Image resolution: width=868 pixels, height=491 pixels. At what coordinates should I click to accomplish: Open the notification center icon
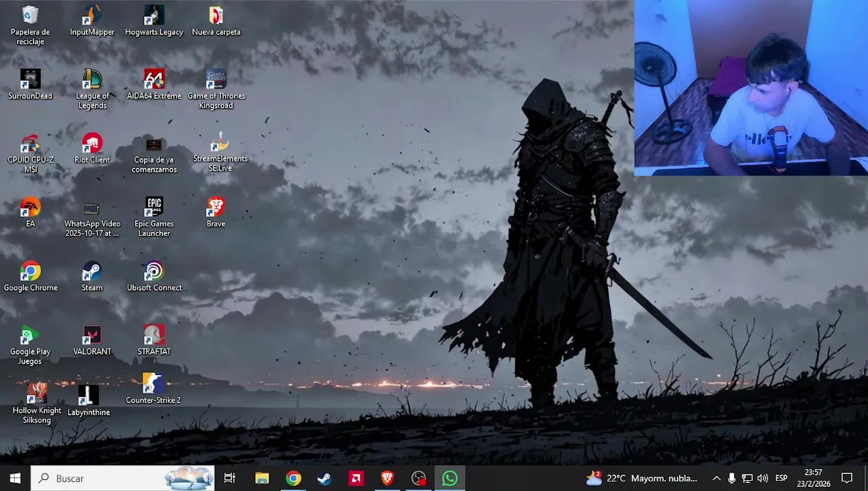pos(847,478)
